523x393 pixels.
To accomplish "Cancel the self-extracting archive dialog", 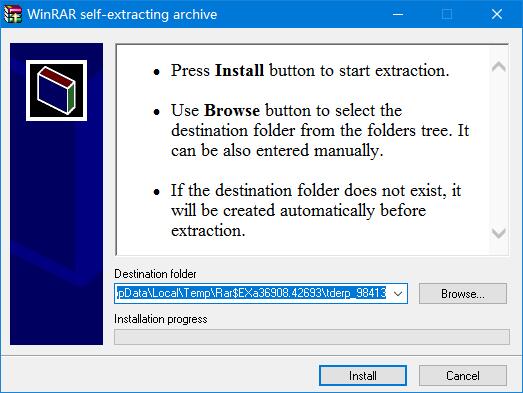I will (x=463, y=376).
